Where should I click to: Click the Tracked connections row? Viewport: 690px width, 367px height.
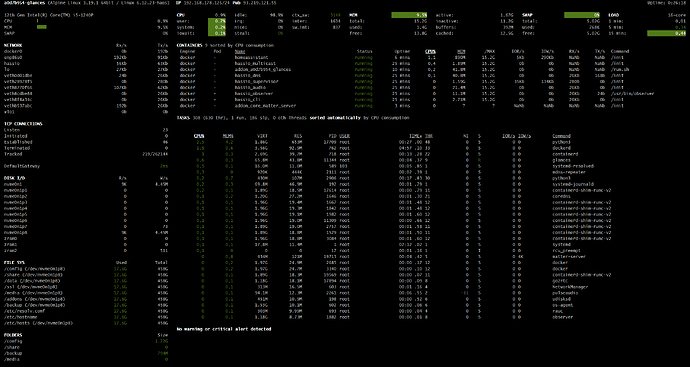(86, 154)
